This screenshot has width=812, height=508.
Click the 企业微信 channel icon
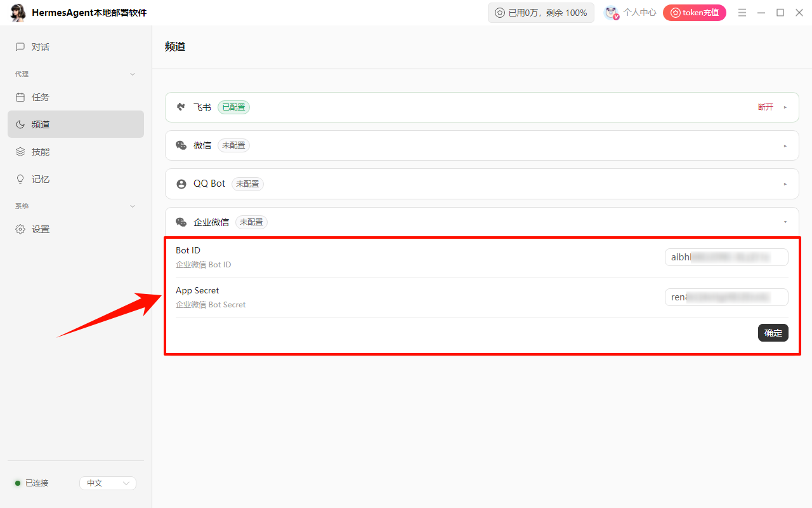(x=181, y=222)
